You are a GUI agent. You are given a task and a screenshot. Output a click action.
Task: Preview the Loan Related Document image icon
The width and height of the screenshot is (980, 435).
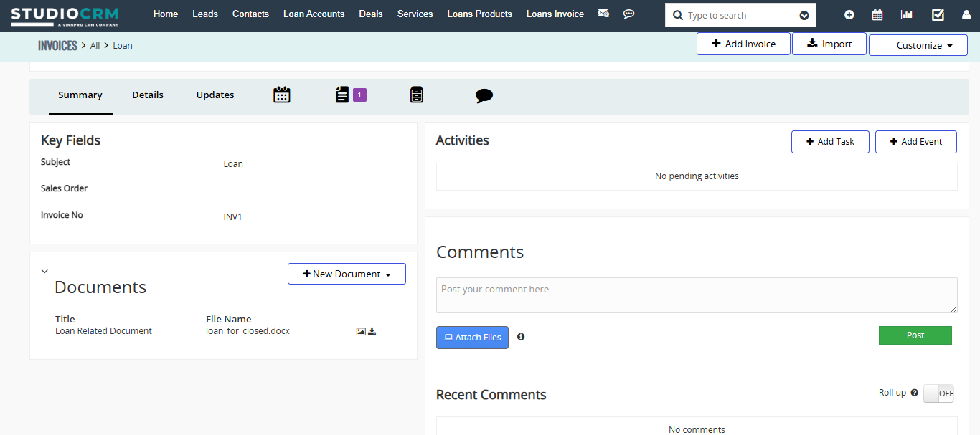[361, 331]
